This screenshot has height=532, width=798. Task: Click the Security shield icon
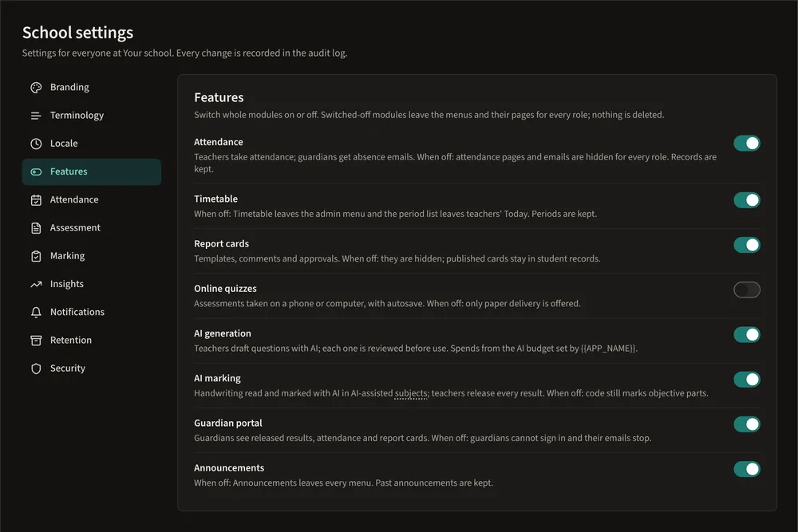tap(36, 368)
